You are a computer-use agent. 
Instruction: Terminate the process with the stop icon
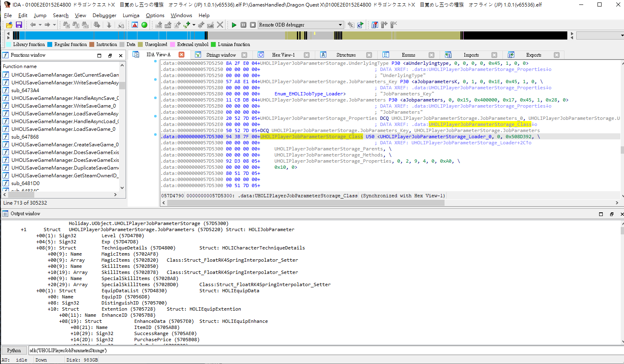(x=253, y=25)
